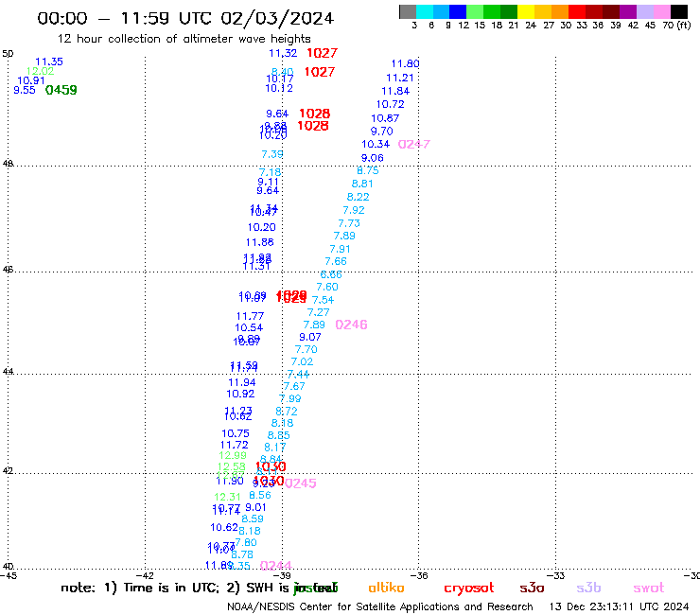This screenshot has height=615, width=700.
Task: Click the wave height value '11.21'
Action: click(x=400, y=78)
